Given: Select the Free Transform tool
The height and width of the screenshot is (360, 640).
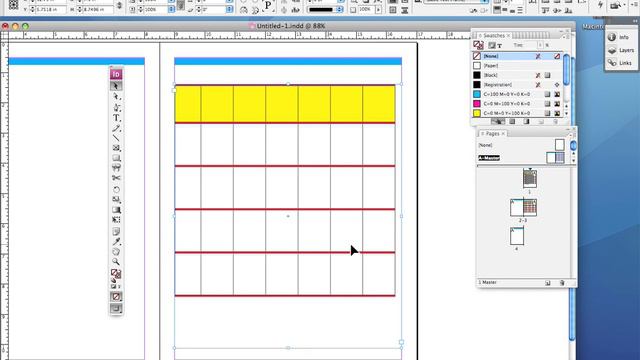Looking at the screenshot, I should pos(116,220).
